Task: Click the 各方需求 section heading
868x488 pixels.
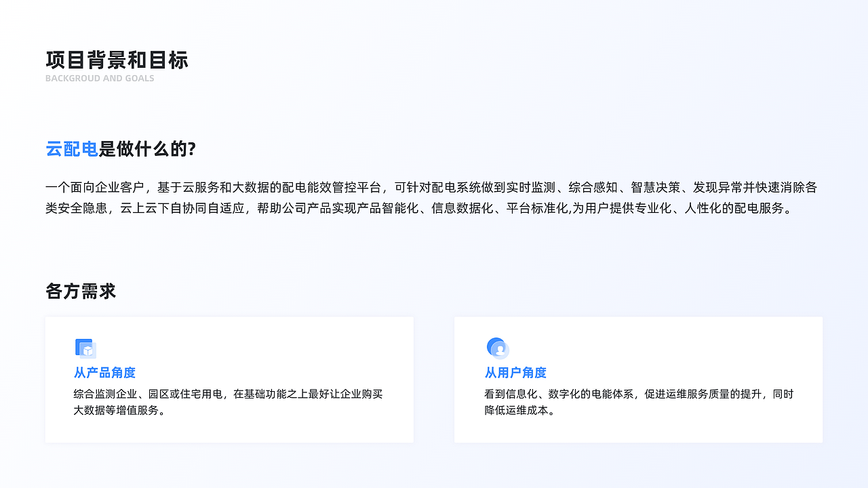Action: click(x=80, y=291)
